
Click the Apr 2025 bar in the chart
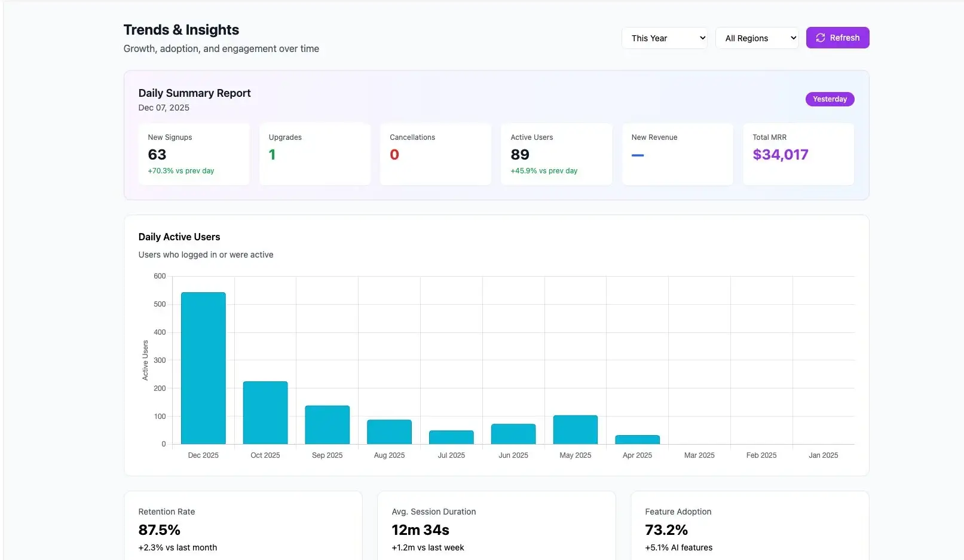637,439
